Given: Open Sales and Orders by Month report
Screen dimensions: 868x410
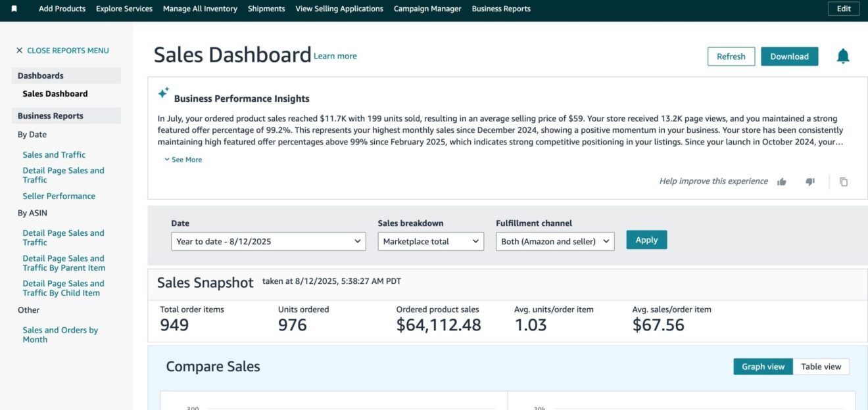Looking at the screenshot, I should tap(60, 334).
